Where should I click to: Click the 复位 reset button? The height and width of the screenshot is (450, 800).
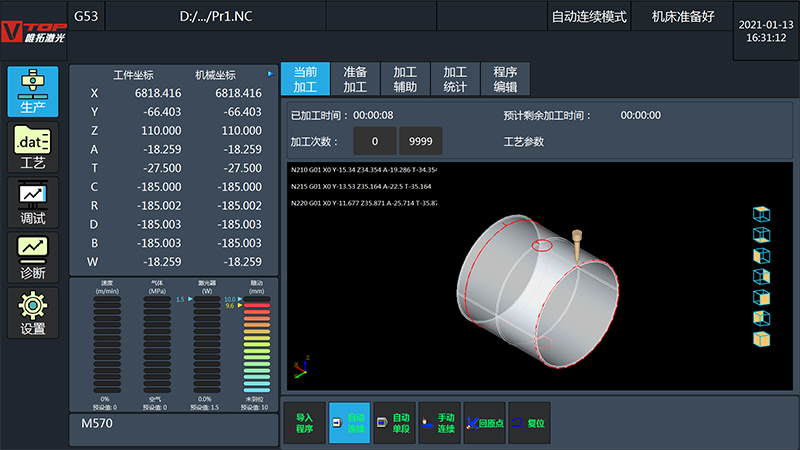[x=530, y=423]
